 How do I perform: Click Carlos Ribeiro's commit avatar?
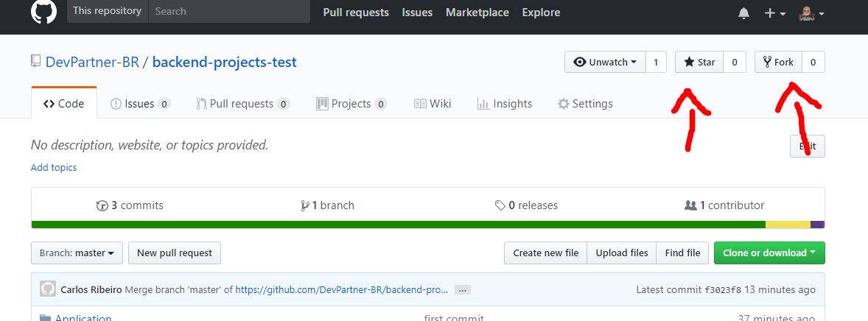(x=48, y=289)
